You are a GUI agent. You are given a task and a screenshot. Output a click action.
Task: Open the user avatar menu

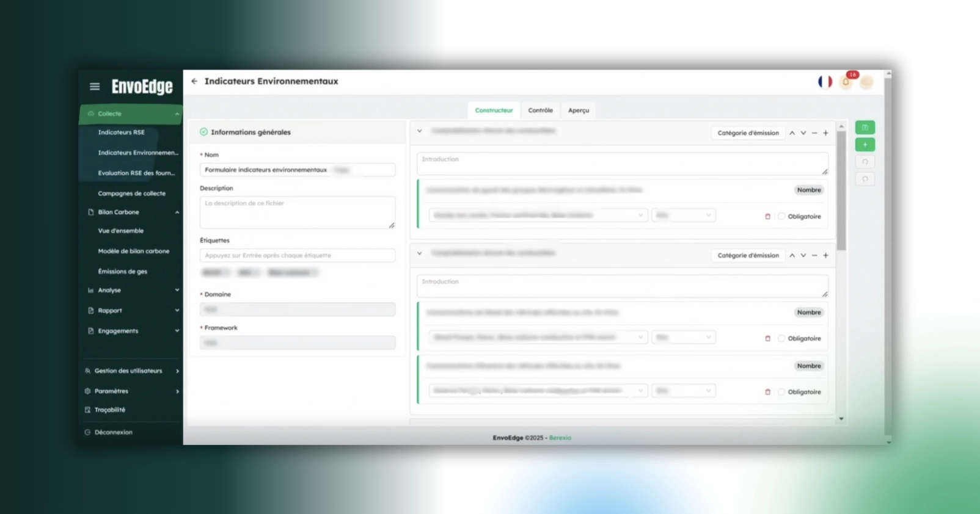[x=866, y=82]
